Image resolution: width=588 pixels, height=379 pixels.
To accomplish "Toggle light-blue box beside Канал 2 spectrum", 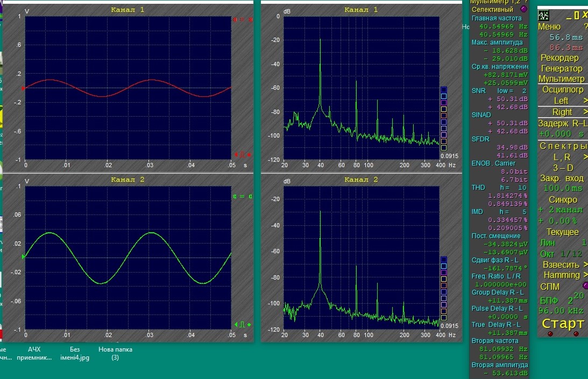I will point(444,266).
